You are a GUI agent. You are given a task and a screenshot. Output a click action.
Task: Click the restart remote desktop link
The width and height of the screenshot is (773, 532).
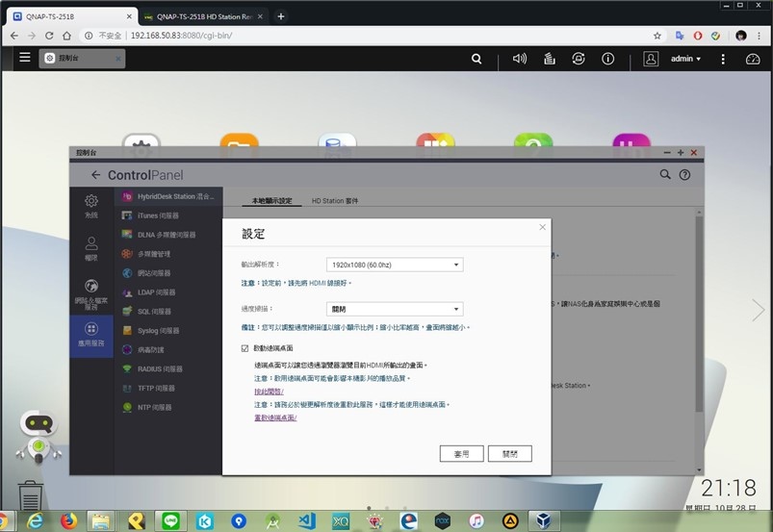click(x=275, y=418)
